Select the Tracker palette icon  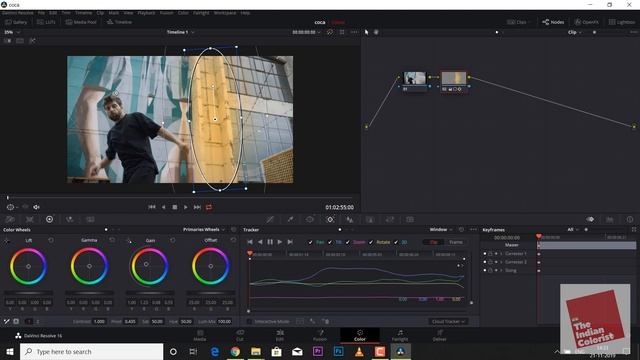point(330,220)
